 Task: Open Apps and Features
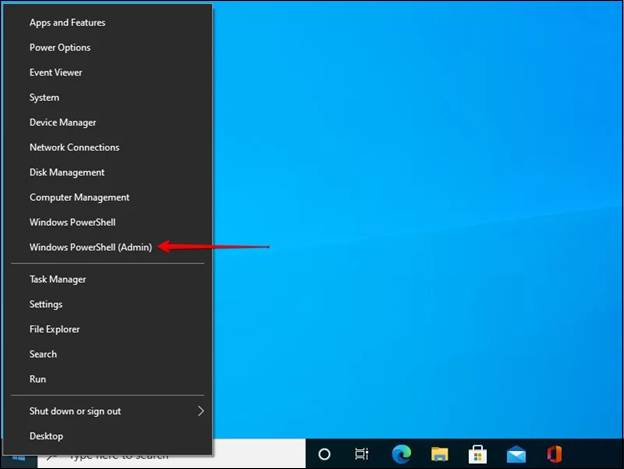click(107, 23)
